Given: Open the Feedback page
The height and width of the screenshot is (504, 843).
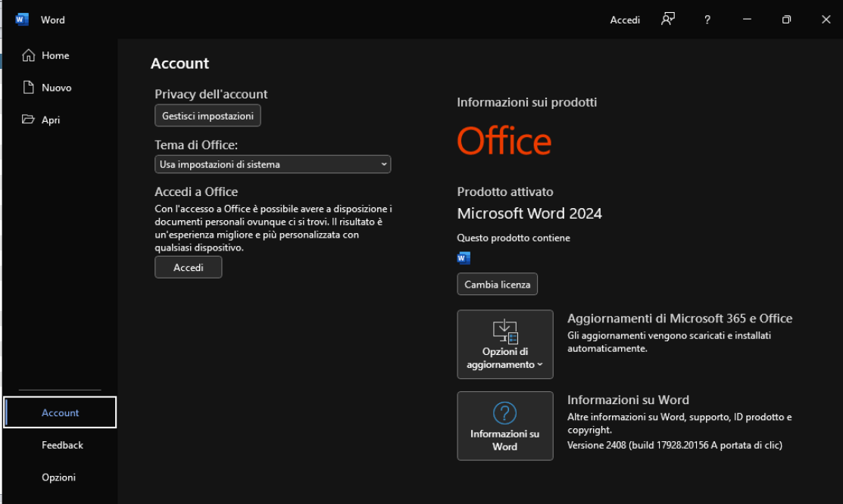Looking at the screenshot, I should coord(60,445).
